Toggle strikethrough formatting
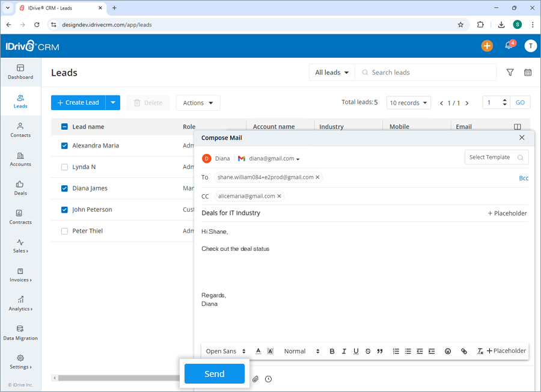 click(368, 351)
